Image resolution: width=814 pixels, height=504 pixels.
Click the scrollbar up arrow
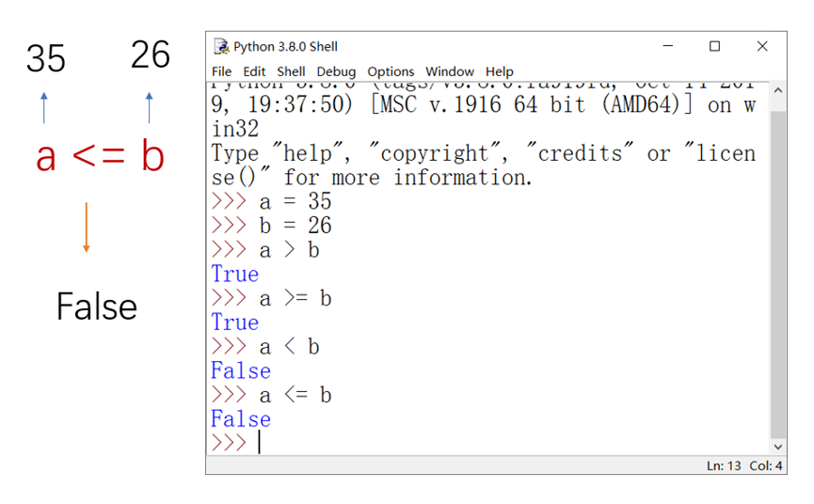coord(777,90)
